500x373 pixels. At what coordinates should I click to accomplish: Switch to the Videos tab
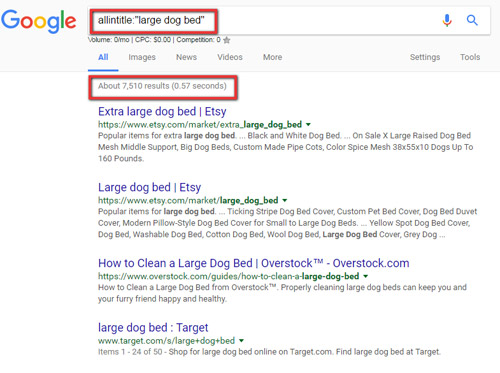pyautogui.click(x=230, y=57)
